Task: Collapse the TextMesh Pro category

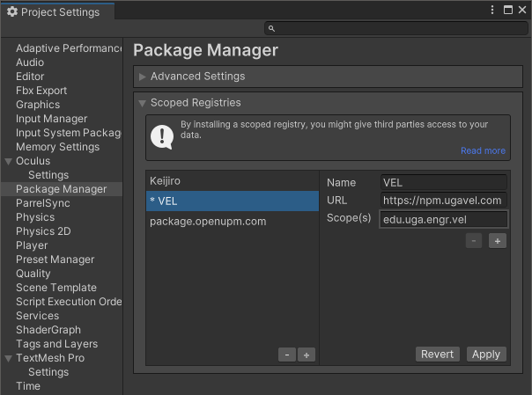Action: 9,358
